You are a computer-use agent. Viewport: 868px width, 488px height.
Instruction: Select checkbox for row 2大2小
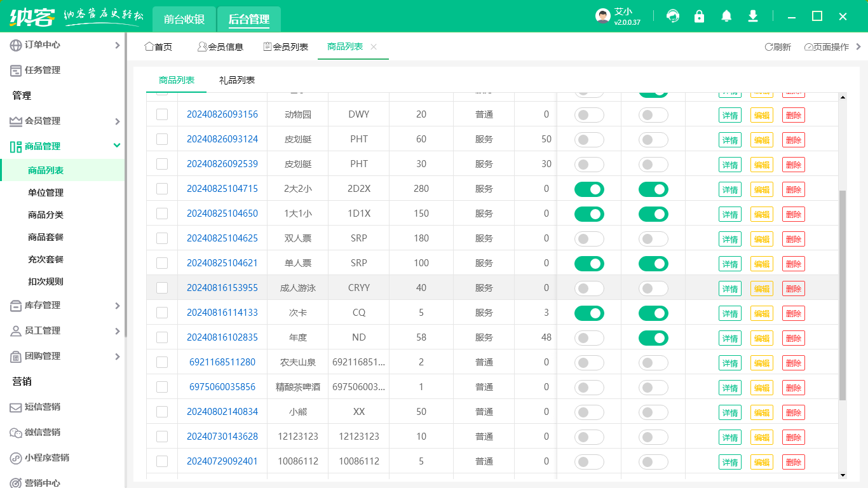162,189
